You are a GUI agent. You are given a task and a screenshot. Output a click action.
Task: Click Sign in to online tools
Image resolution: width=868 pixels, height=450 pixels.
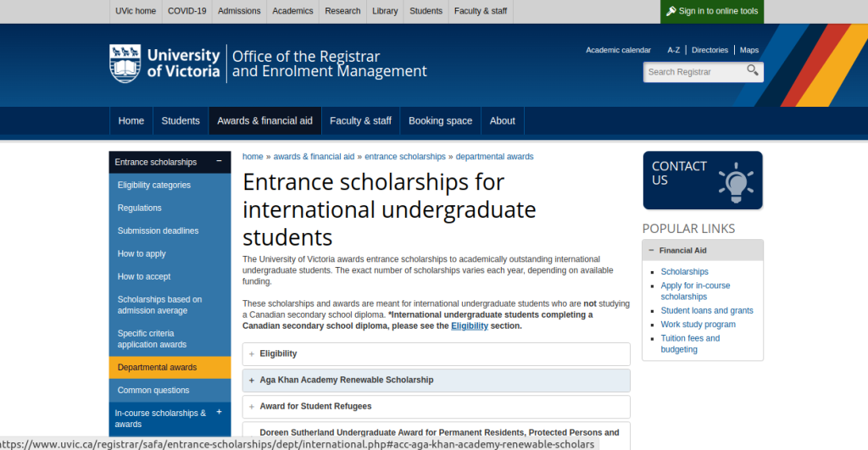(x=712, y=11)
